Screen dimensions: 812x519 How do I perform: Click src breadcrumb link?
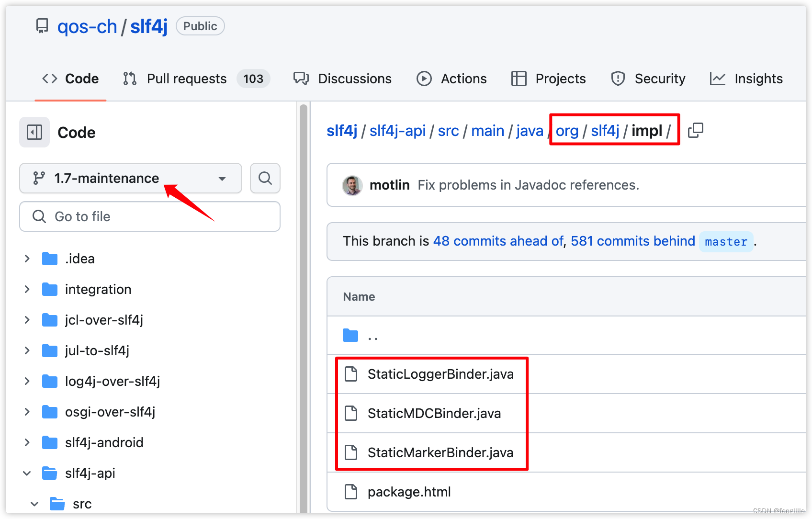click(449, 131)
